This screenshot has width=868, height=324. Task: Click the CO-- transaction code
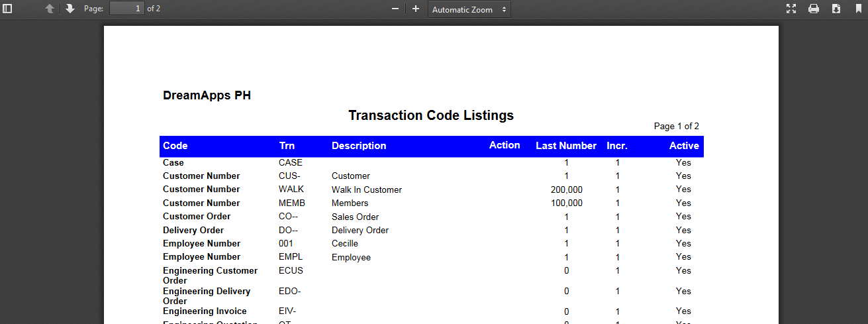pos(289,216)
